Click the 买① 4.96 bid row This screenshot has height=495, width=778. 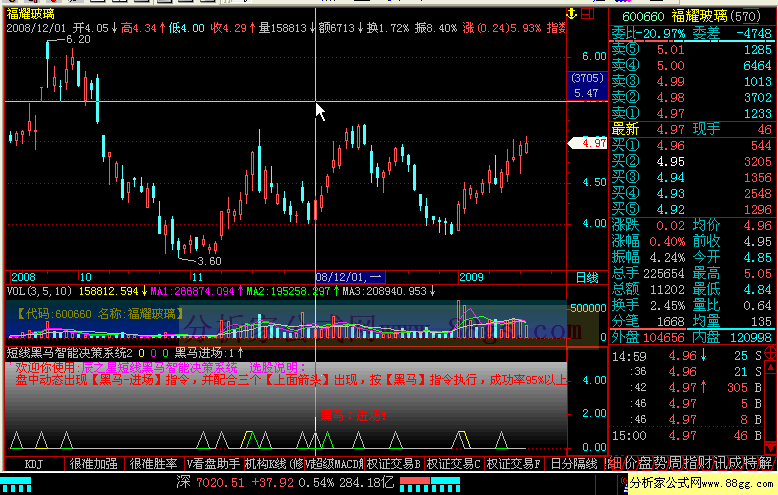tap(692, 145)
